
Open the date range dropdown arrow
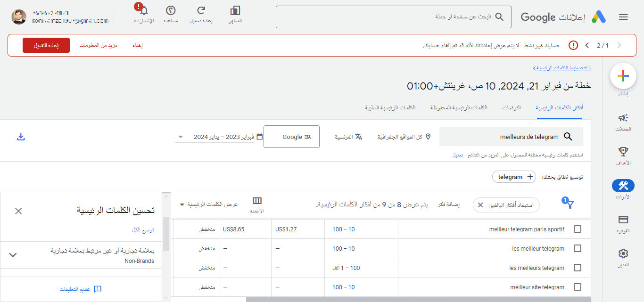coord(181,137)
